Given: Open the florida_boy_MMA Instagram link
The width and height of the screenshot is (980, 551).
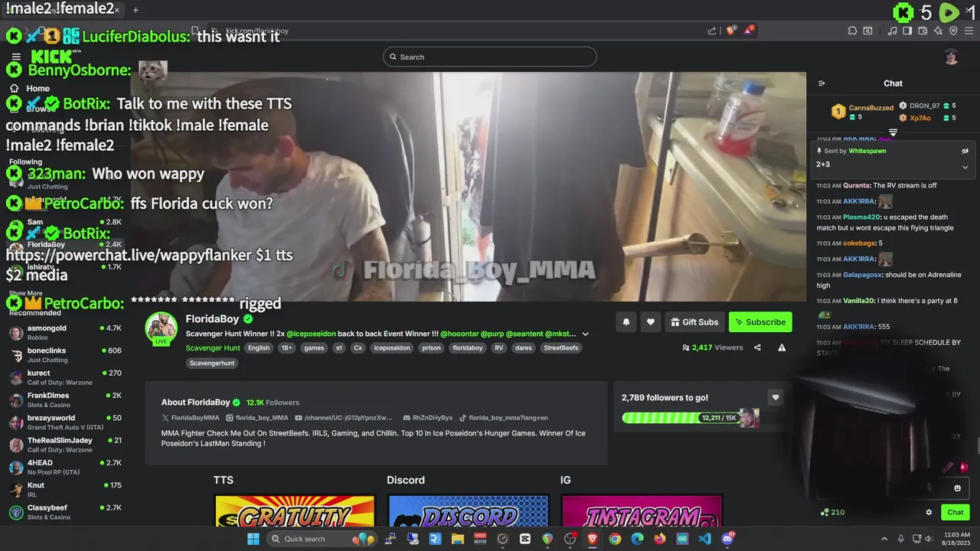Looking at the screenshot, I should tap(257, 418).
